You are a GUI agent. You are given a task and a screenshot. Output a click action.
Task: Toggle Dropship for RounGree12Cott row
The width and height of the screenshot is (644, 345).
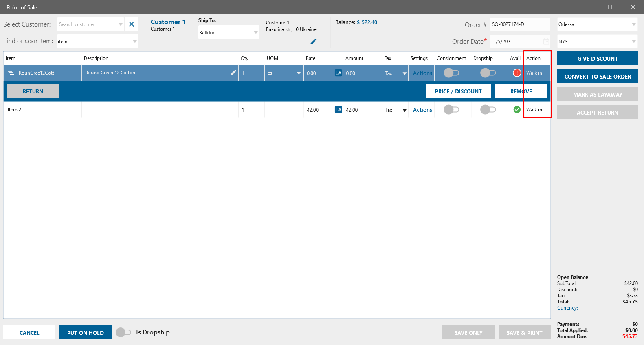(488, 73)
